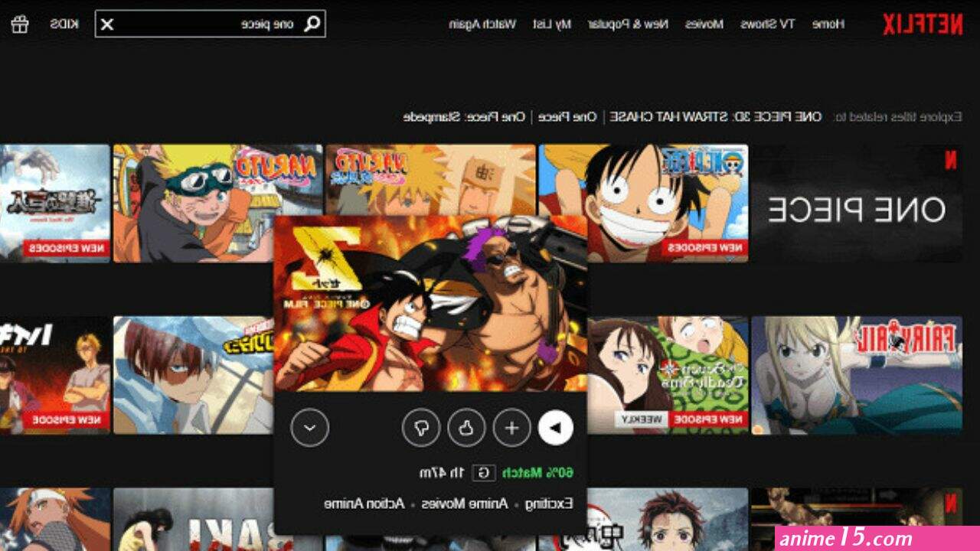Open the Demon Slayer Tanjiro thumbnail
Screen dimensions: 980x551
tap(668, 520)
